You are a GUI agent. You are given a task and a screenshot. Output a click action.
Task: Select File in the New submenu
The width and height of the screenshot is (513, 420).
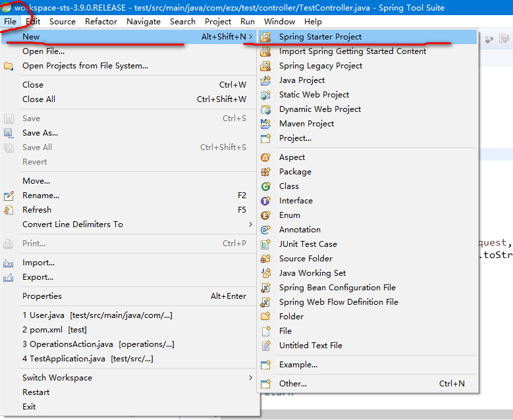pyautogui.click(x=367, y=331)
